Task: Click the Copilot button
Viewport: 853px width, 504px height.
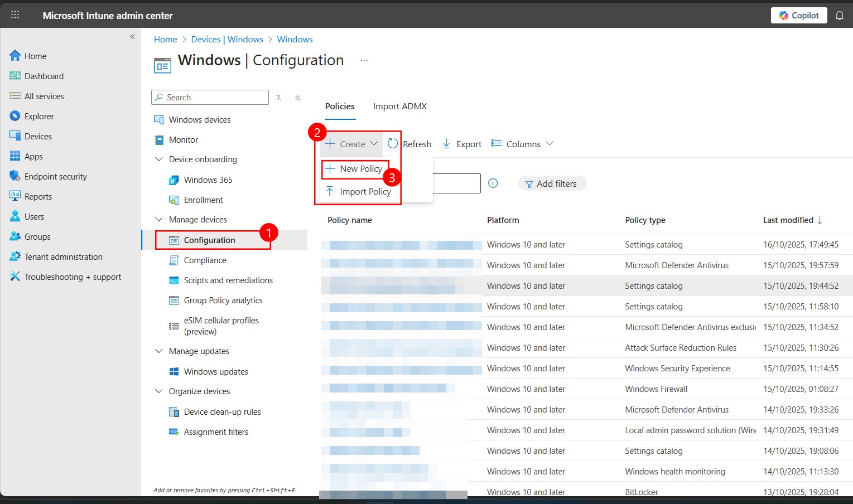Action: (x=799, y=16)
